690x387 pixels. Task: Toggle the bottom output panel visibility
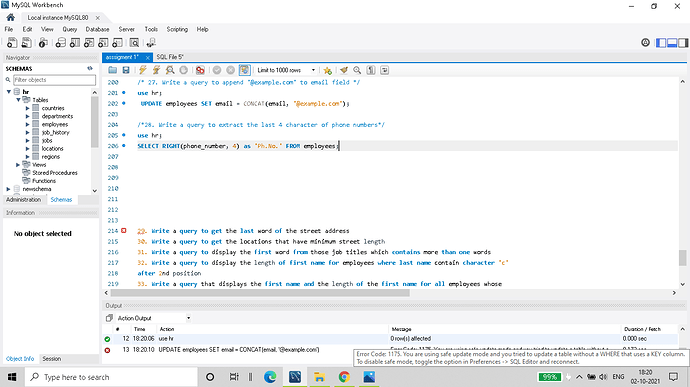pyautogui.click(x=672, y=43)
